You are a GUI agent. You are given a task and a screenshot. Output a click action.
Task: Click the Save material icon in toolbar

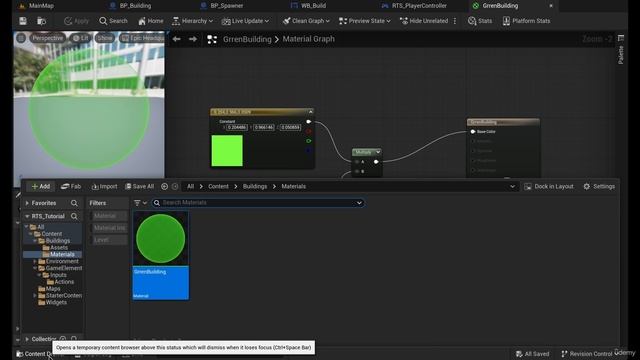click(23, 21)
